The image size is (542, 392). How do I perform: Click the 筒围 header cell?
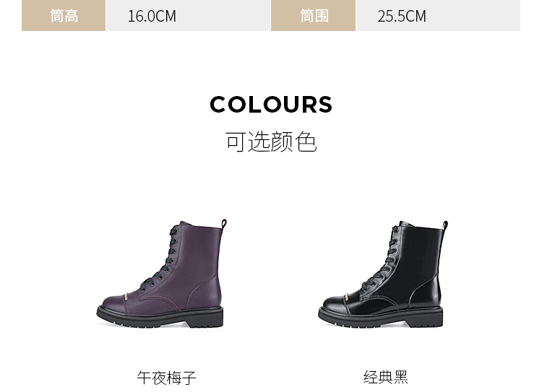[313, 16]
